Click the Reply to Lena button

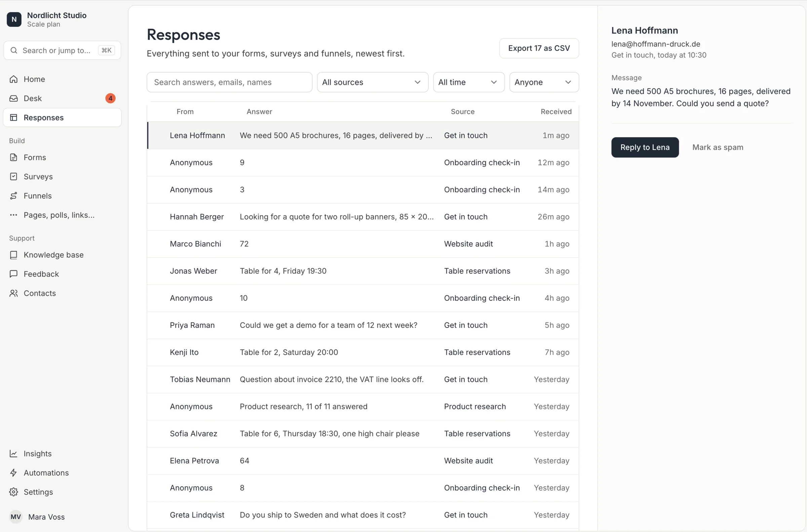(x=645, y=147)
